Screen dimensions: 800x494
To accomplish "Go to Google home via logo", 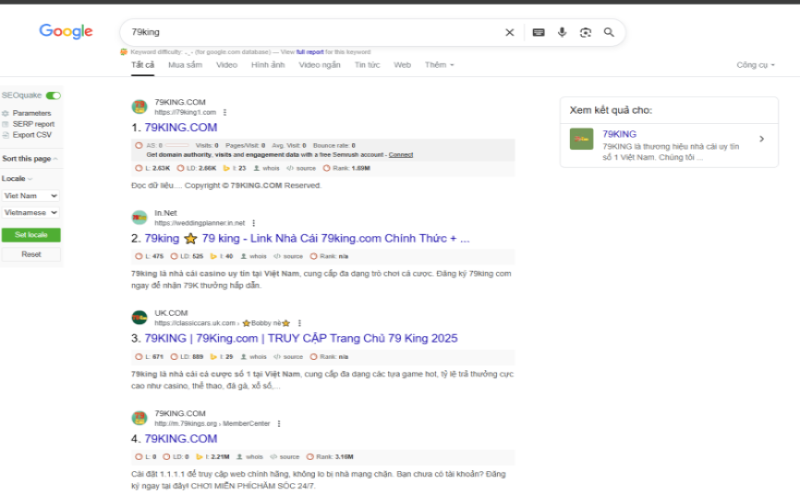I will [x=66, y=31].
